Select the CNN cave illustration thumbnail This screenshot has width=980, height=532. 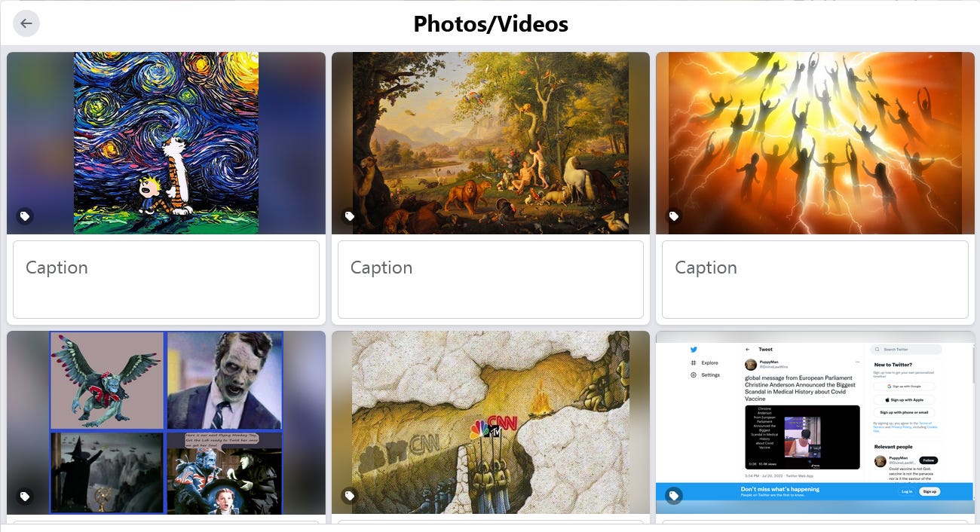tap(491, 423)
